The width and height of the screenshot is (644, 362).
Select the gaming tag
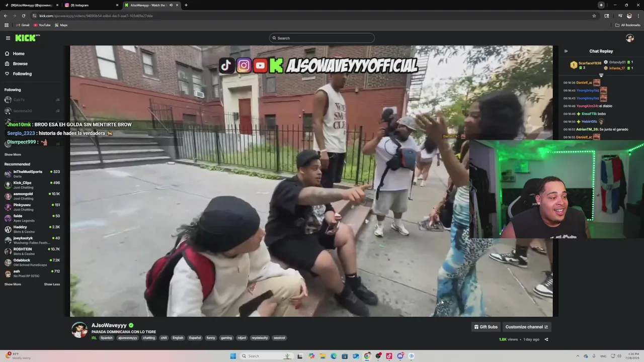226,338
